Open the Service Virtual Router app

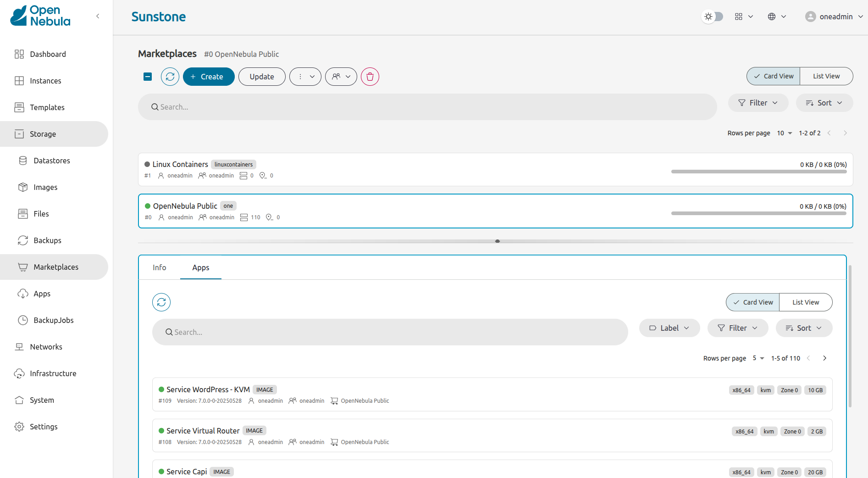[492, 435]
